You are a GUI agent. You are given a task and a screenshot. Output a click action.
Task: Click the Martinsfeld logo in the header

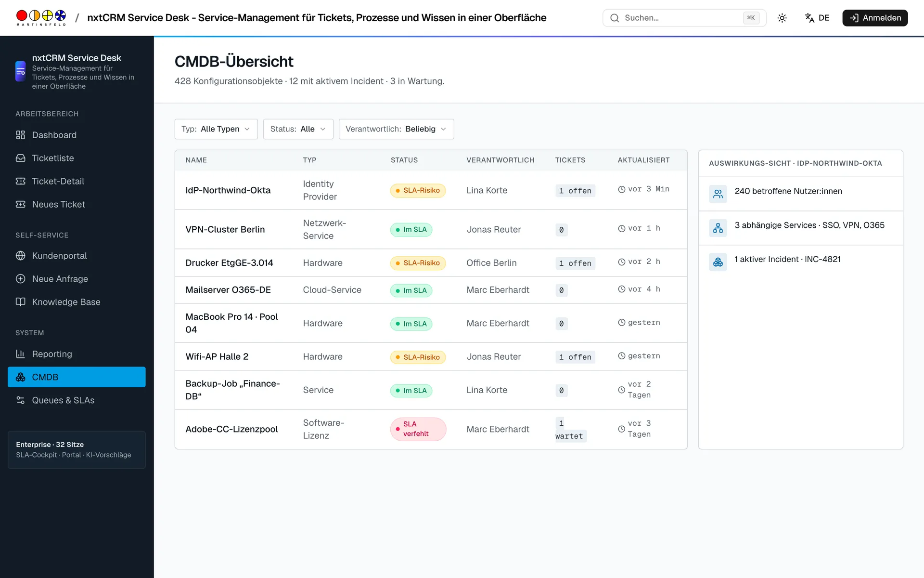coord(41,18)
